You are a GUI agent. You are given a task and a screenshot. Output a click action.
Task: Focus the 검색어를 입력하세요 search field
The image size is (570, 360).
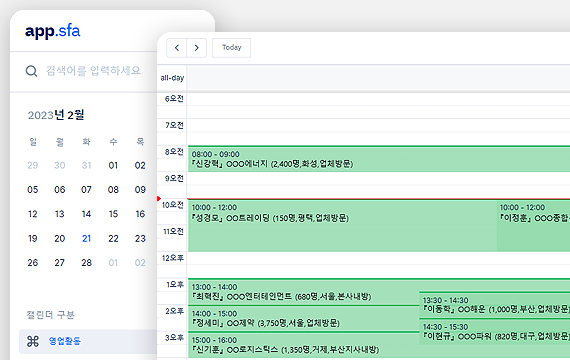click(x=93, y=71)
